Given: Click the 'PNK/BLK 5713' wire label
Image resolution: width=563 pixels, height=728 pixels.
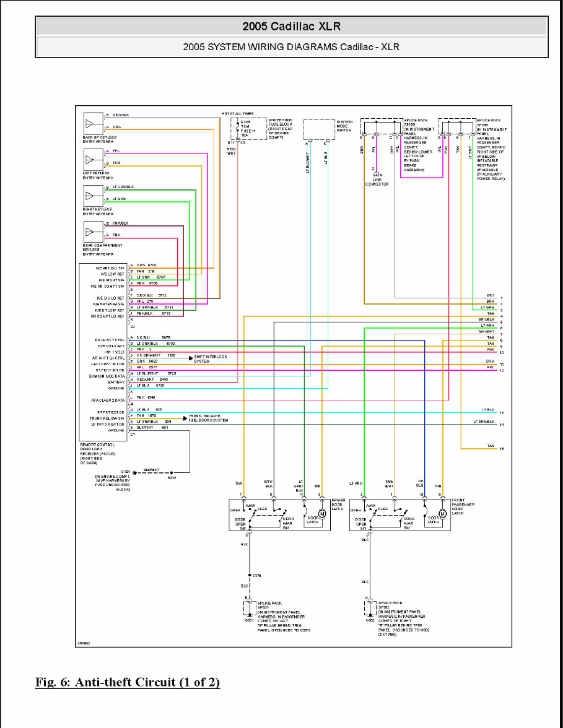Looking at the screenshot, I should point(154,313).
